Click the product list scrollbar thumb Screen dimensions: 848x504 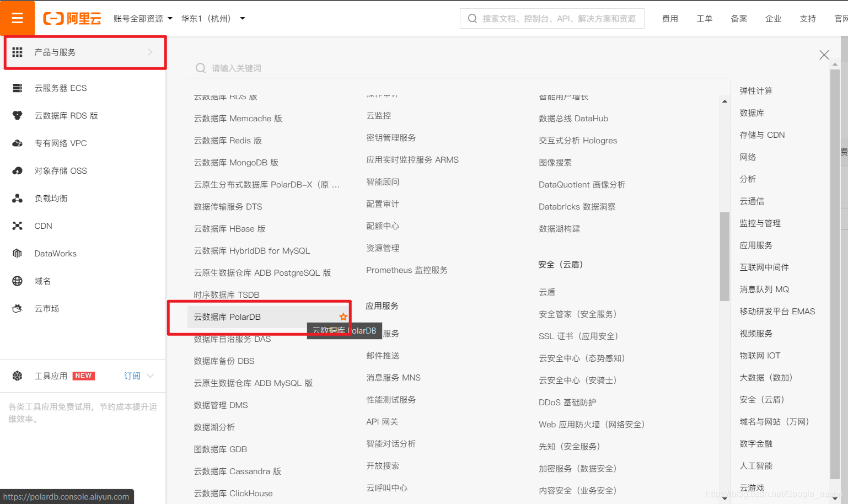click(x=724, y=256)
